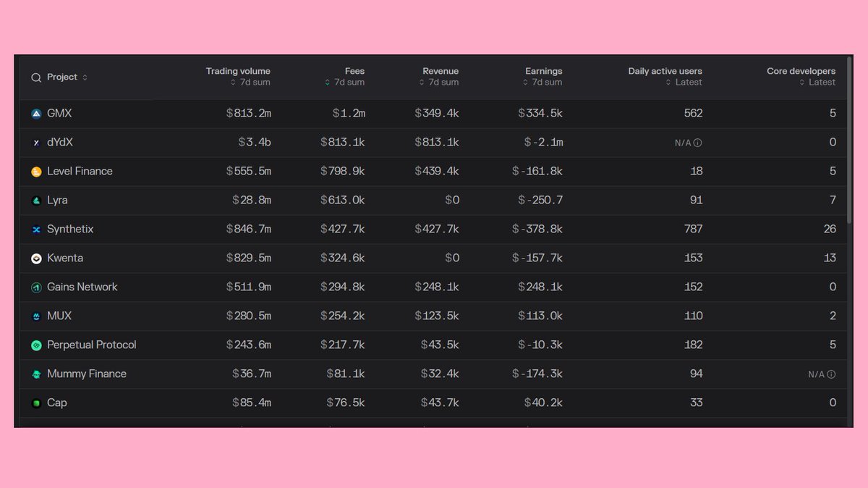The height and width of the screenshot is (488, 868).
Task: Click the Trading volume column header
Action: 238,71
